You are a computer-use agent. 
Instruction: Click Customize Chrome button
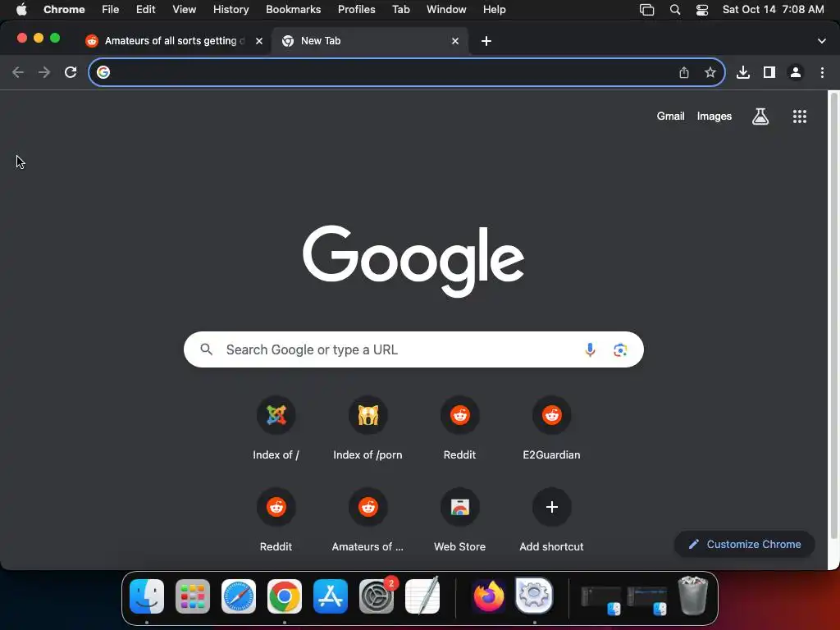click(x=745, y=545)
